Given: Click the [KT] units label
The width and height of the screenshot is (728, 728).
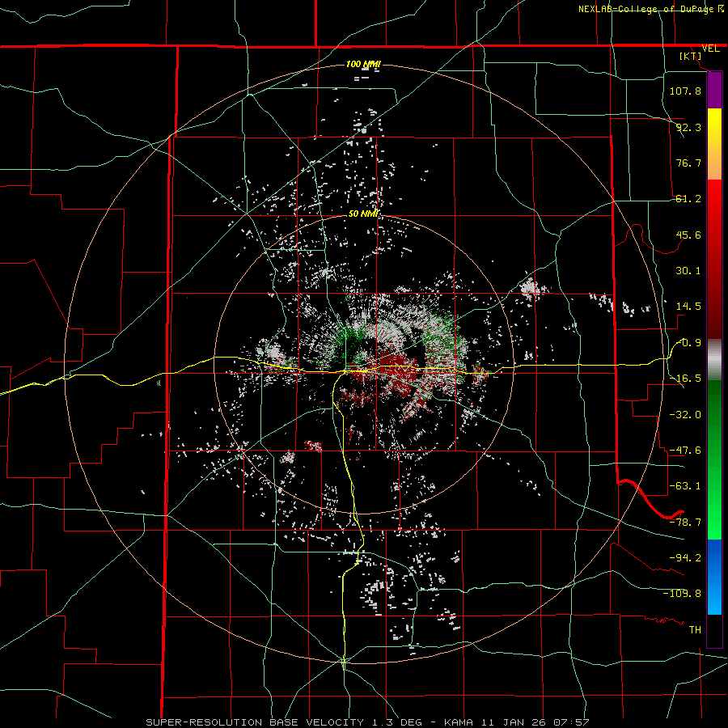Looking at the screenshot, I should click(x=691, y=56).
